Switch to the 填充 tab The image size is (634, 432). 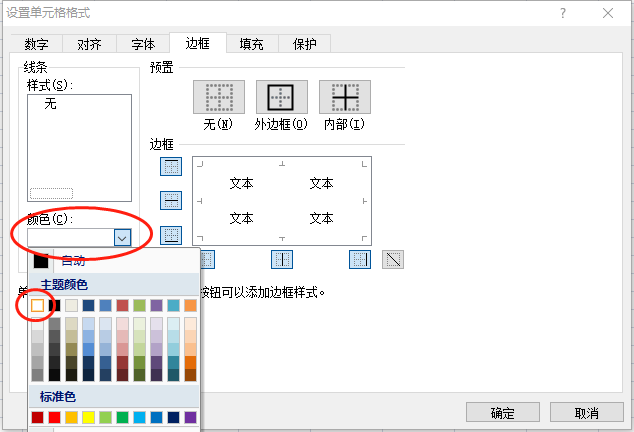(x=251, y=44)
